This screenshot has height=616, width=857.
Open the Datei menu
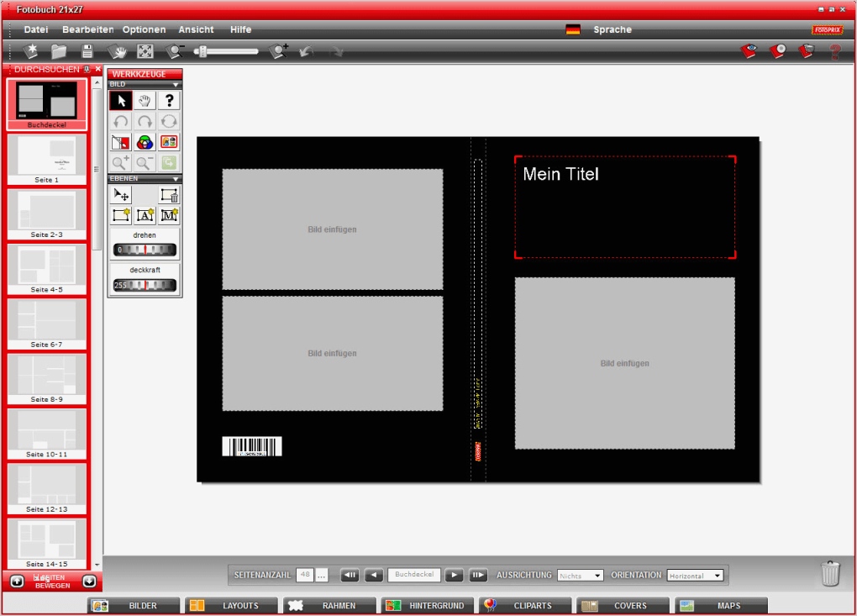(x=36, y=29)
